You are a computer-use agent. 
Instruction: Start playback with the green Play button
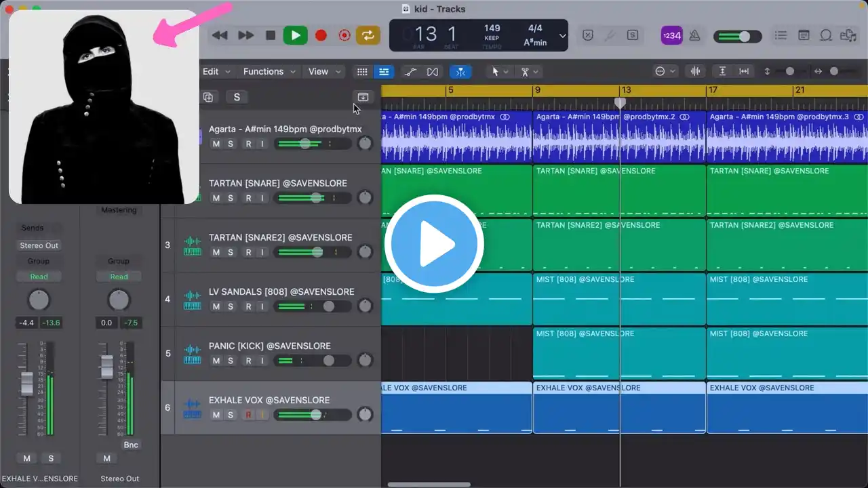click(x=295, y=35)
